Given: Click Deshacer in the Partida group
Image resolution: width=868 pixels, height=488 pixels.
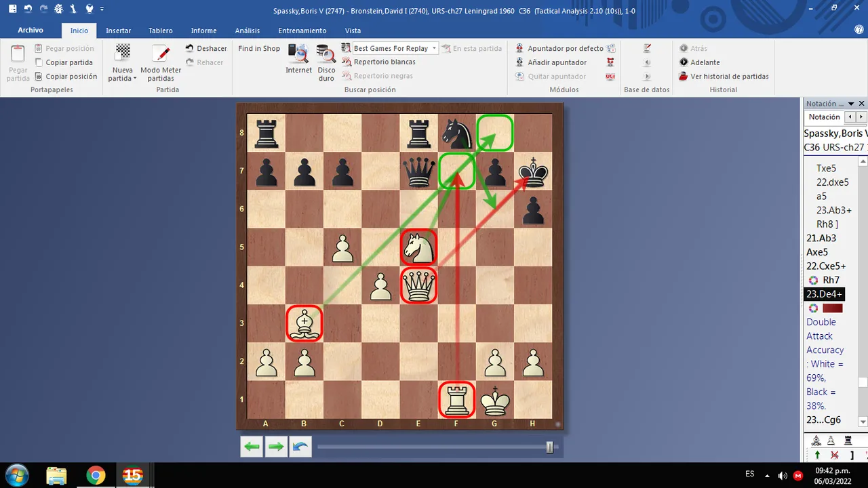Looking at the screenshot, I should [206, 48].
